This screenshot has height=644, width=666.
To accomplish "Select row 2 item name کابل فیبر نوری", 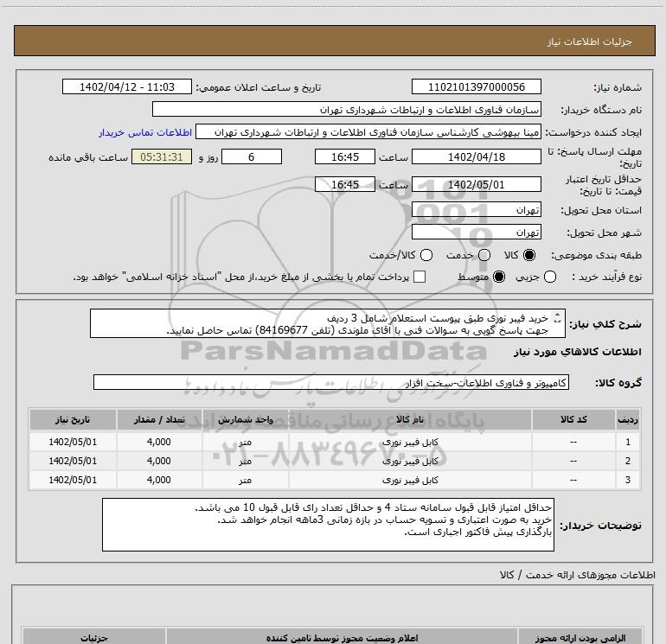I will (x=410, y=461).
